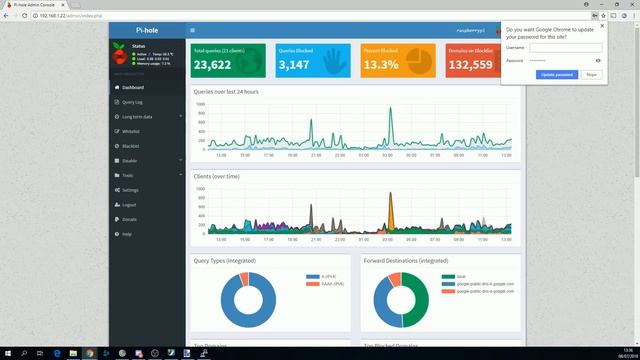Select Logout in the sidebar

pyautogui.click(x=147, y=205)
